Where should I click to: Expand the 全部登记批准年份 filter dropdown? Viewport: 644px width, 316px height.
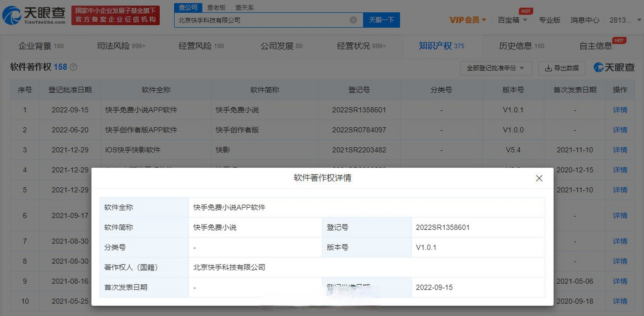coord(495,68)
